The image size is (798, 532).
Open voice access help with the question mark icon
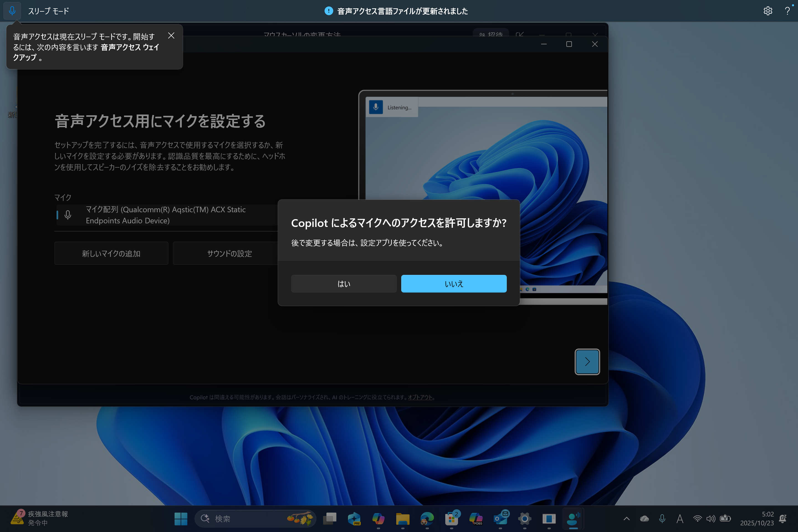pyautogui.click(x=787, y=11)
